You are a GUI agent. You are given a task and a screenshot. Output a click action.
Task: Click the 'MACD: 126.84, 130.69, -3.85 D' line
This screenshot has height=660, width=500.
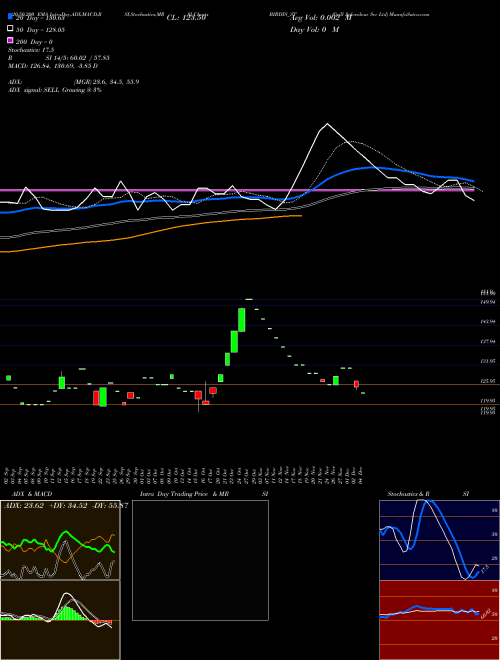(x=53, y=66)
